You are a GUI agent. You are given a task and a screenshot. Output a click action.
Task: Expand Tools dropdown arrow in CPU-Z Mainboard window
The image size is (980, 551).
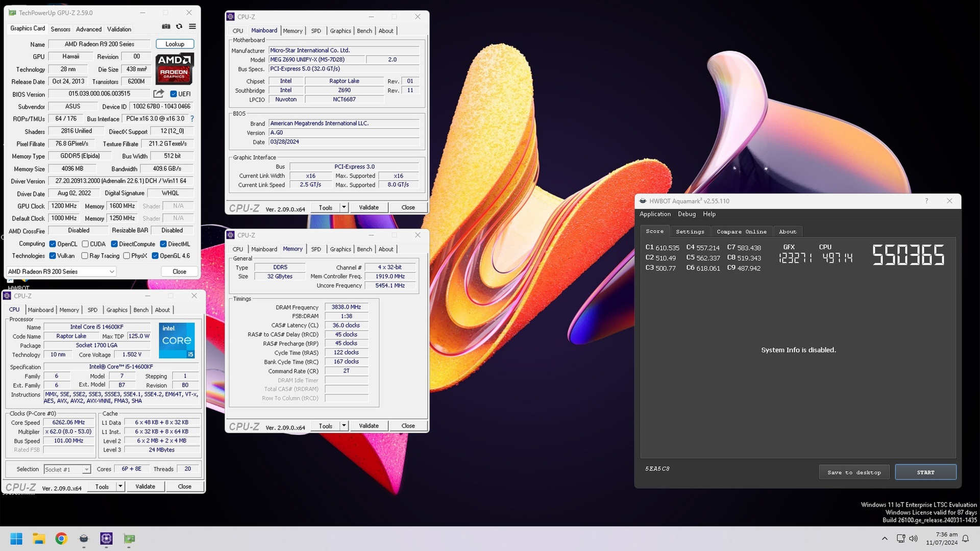click(x=344, y=207)
